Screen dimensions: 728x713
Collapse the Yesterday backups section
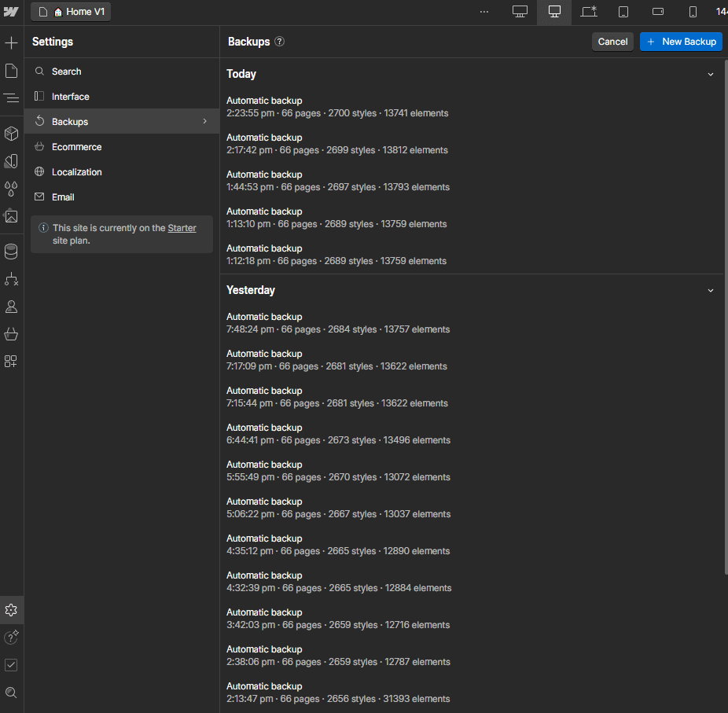point(711,289)
